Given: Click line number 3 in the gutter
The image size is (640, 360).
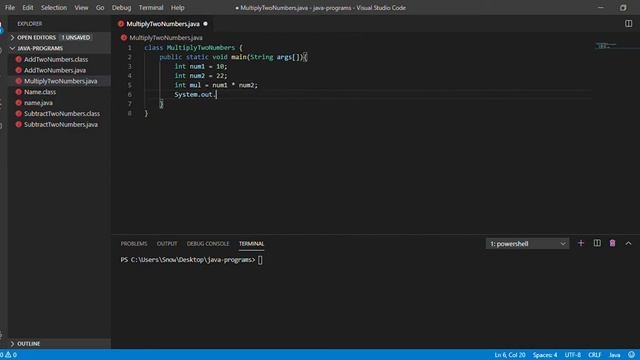Looking at the screenshot, I should 130,66.
